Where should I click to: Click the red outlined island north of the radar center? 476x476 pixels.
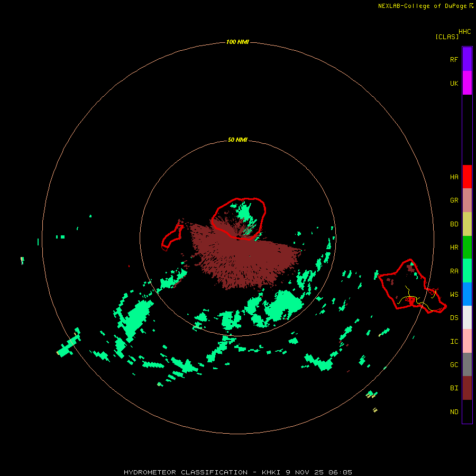239,218
